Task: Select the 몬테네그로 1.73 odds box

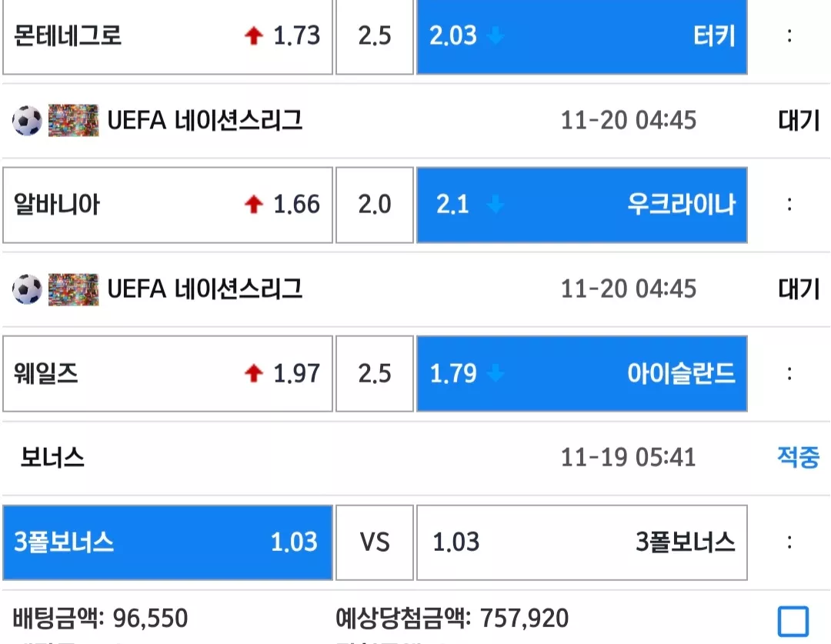Action: 168,36
